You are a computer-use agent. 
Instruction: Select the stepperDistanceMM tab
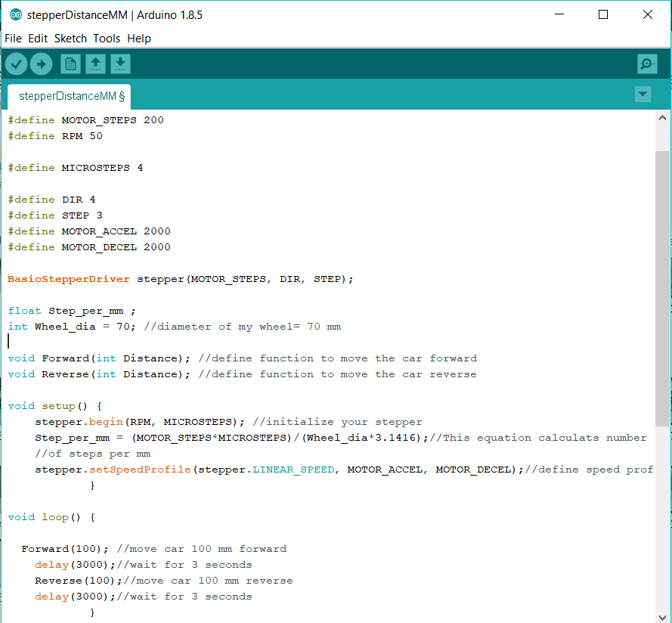(70, 97)
